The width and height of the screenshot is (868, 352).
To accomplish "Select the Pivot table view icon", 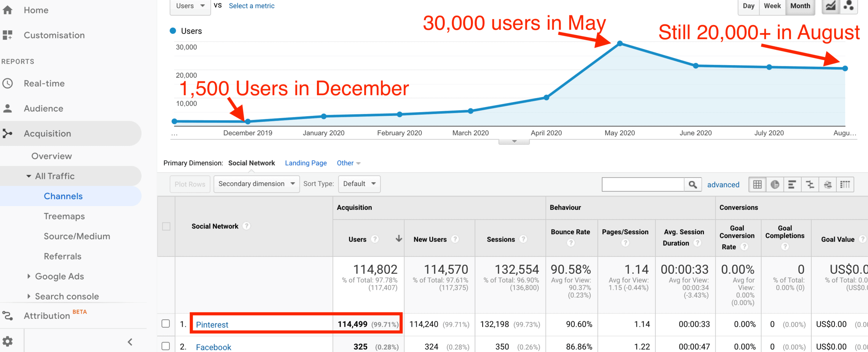I will (845, 185).
